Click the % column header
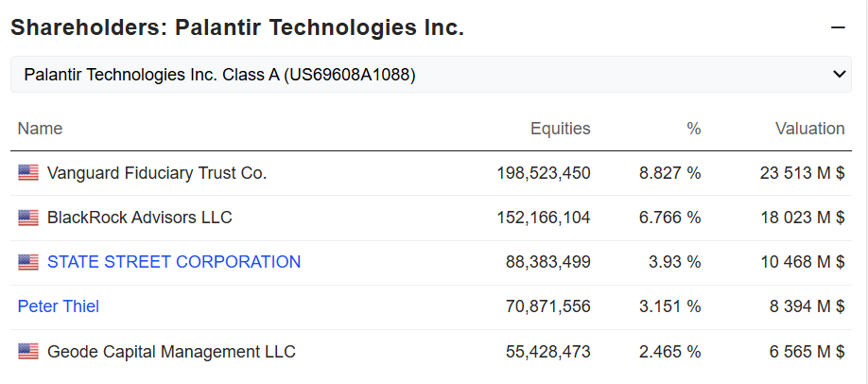 click(694, 129)
